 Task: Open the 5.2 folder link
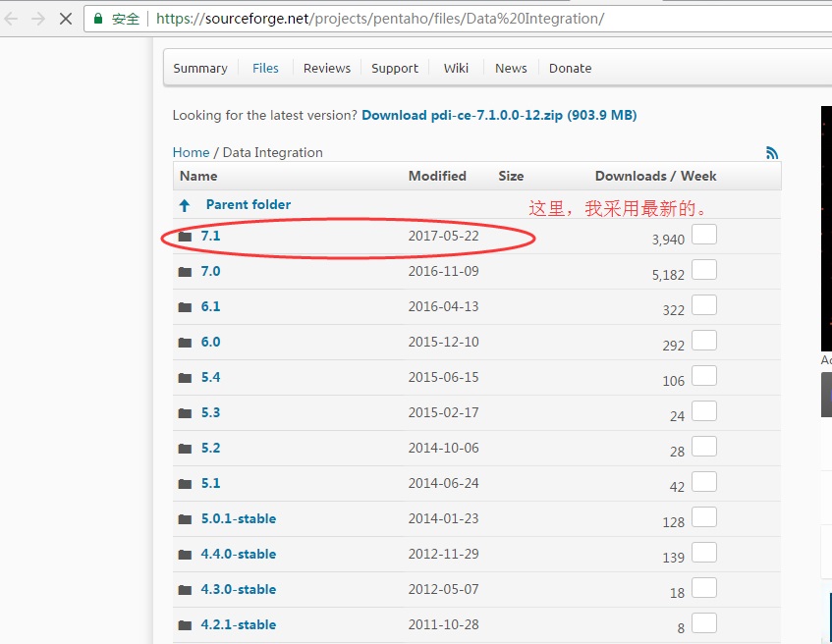(210, 449)
